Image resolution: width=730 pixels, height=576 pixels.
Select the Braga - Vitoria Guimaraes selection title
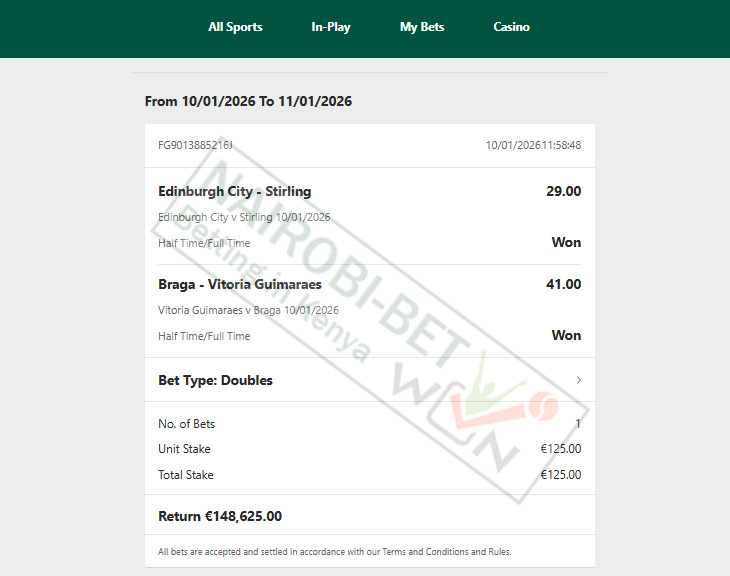pyautogui.click(x=240, y=284)
